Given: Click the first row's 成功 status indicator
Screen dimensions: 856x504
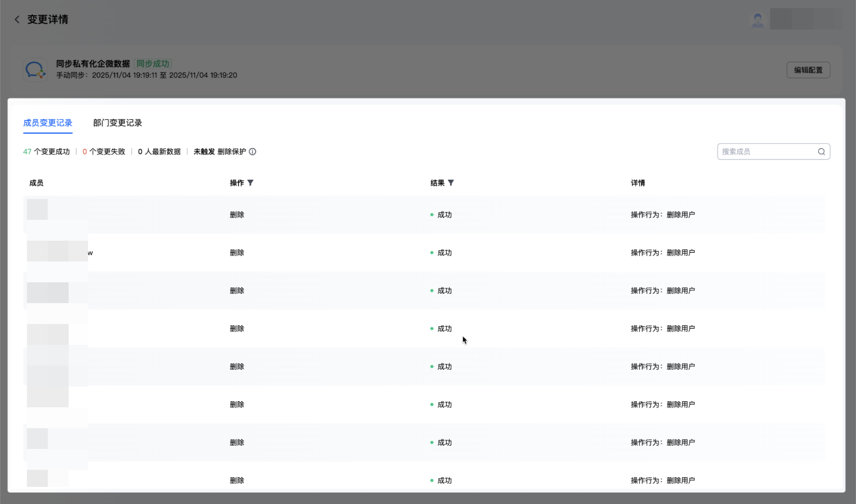Looking at the screenshot, I should [x=441, y=215].
